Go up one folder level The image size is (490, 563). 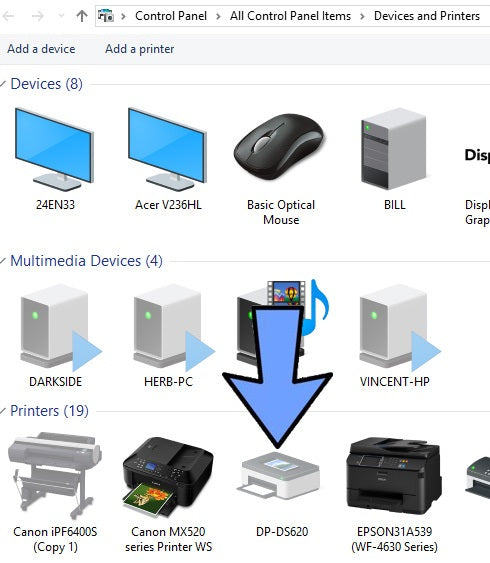[82, 16]
